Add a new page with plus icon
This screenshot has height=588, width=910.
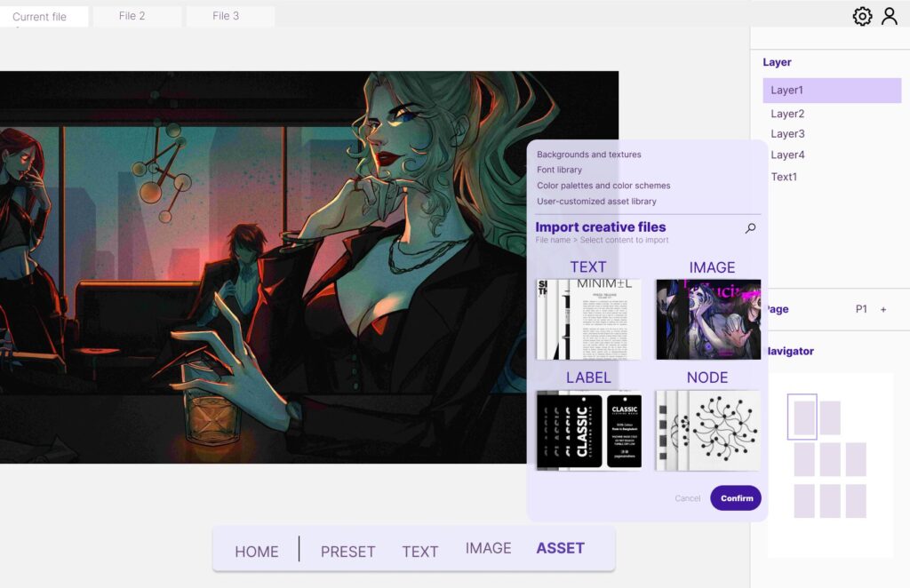[x=883, y=309]
